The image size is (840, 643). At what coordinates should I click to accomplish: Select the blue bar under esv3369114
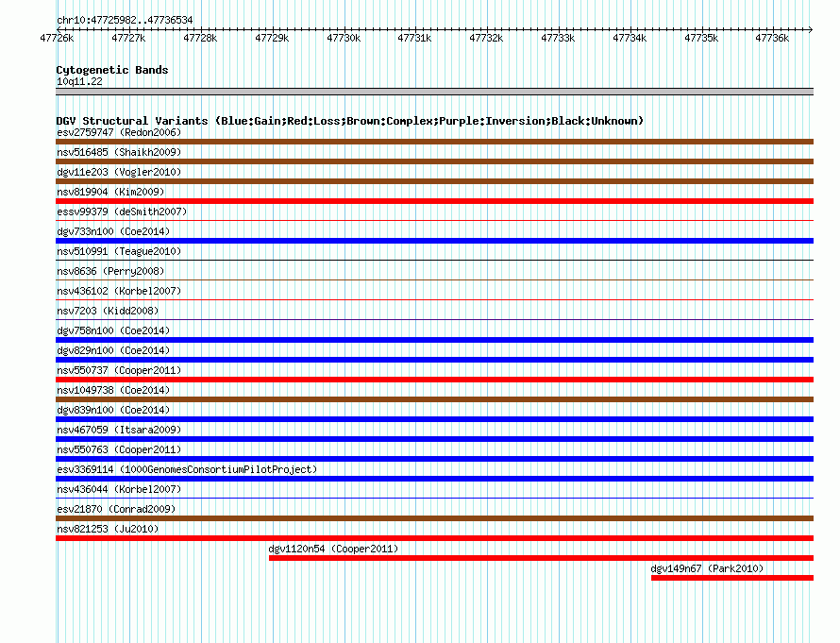tap(434, 479)
